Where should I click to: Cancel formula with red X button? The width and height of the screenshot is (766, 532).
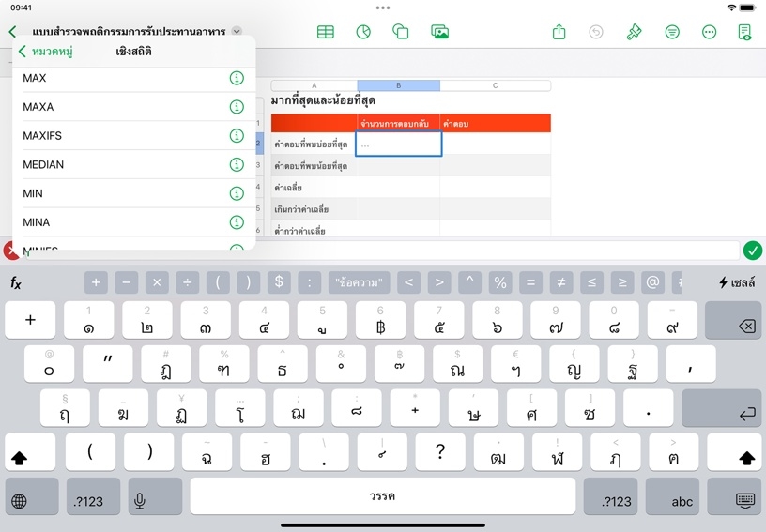[x=11, y=251]
